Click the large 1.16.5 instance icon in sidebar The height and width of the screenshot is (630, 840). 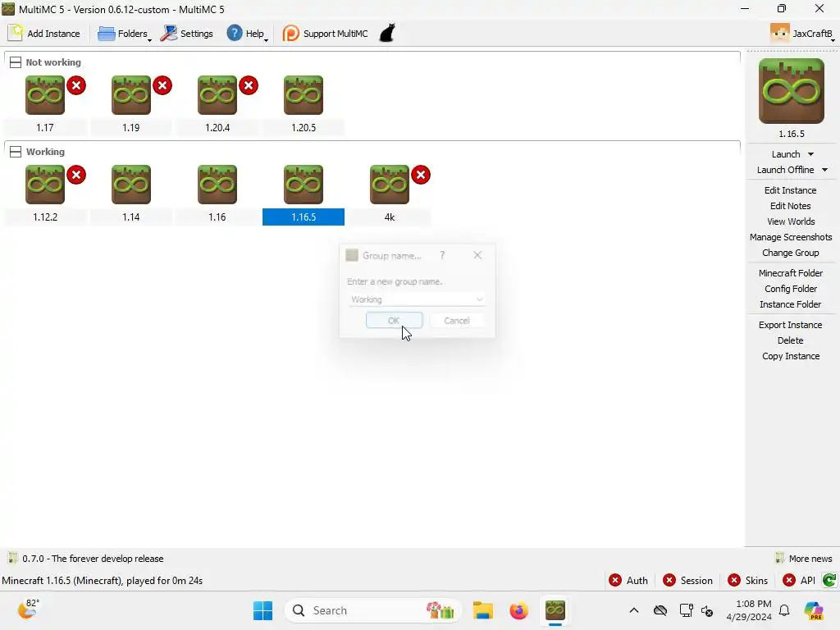(x=792, y=91)
